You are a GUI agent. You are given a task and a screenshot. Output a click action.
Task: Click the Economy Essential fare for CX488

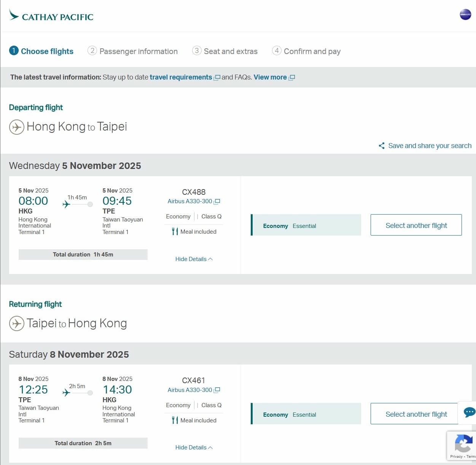click(x=306, y=225)
